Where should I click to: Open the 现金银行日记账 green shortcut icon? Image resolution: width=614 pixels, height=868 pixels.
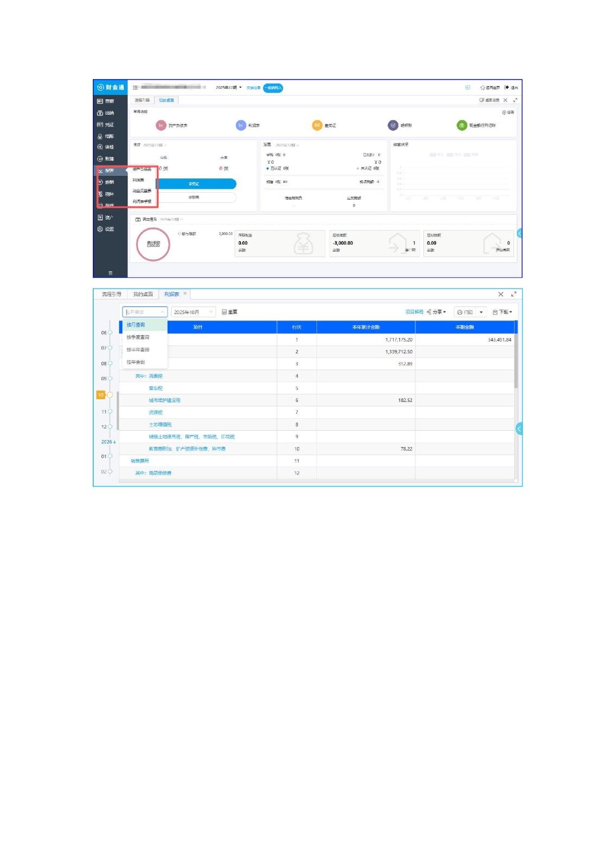click(461, 125)
